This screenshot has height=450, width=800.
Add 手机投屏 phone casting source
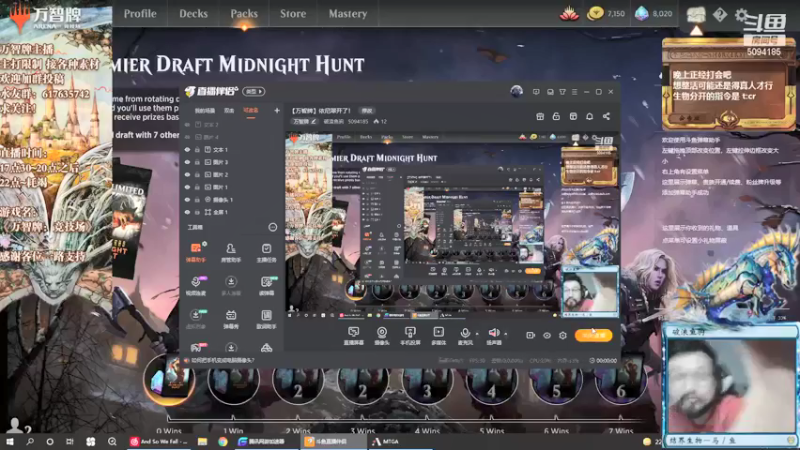click(x=410, y=336)
